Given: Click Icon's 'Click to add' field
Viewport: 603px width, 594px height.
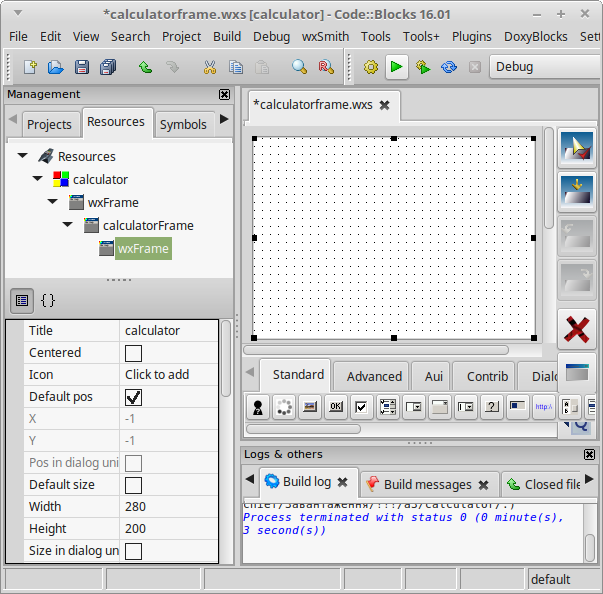Looking at the screenshot, I should point(168,375).
